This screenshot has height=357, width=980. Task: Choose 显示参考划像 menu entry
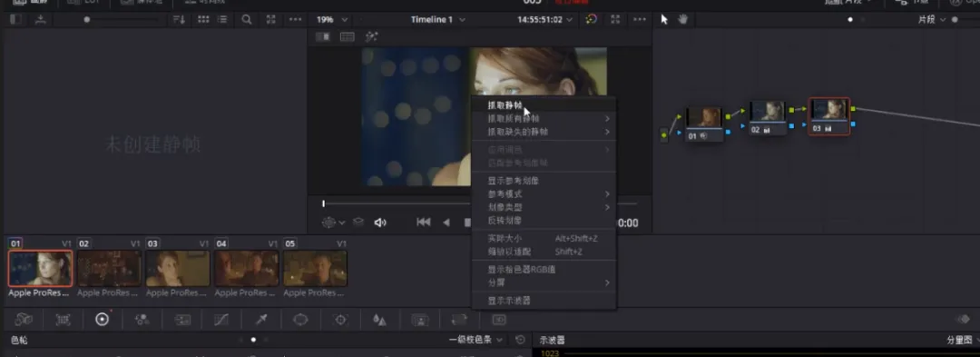click(544, 181)
